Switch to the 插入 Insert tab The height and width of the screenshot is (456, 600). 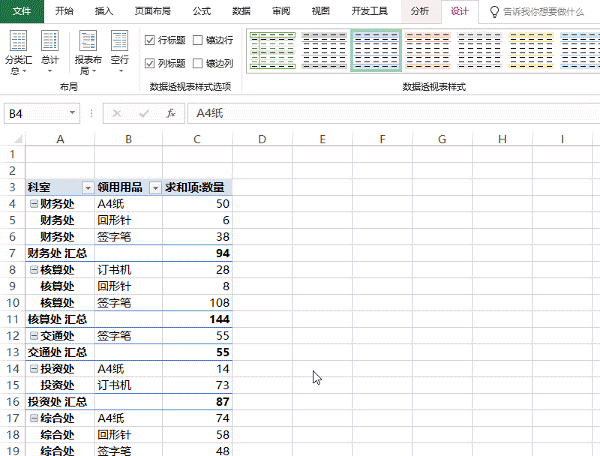pos(104,11)
